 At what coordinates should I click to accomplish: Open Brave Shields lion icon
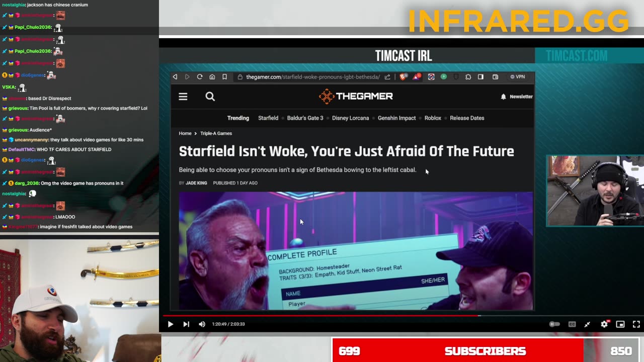point(403,77)
